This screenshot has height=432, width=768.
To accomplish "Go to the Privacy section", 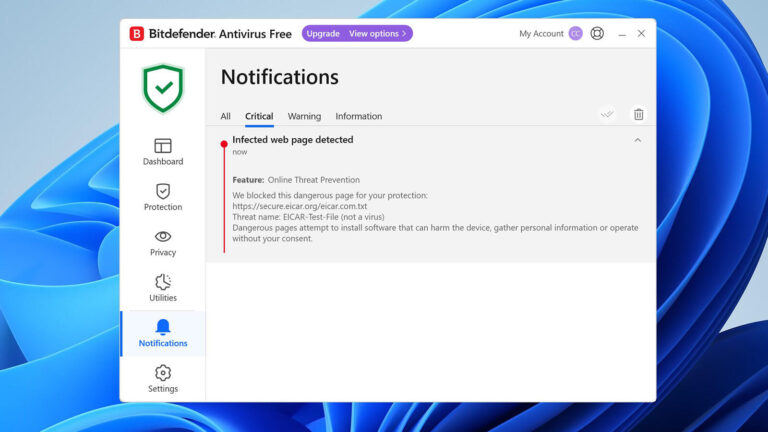I will [x=163, y=243].
